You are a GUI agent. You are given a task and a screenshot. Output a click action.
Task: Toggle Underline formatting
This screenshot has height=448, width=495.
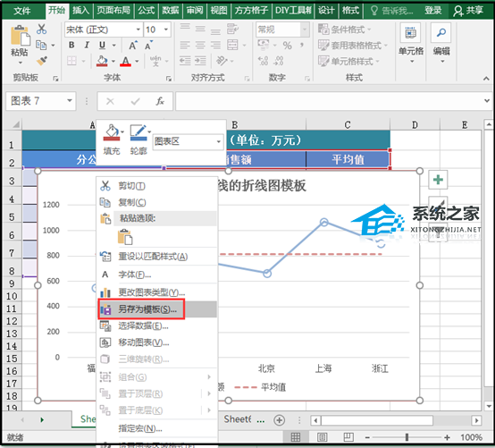coord(102,46)
